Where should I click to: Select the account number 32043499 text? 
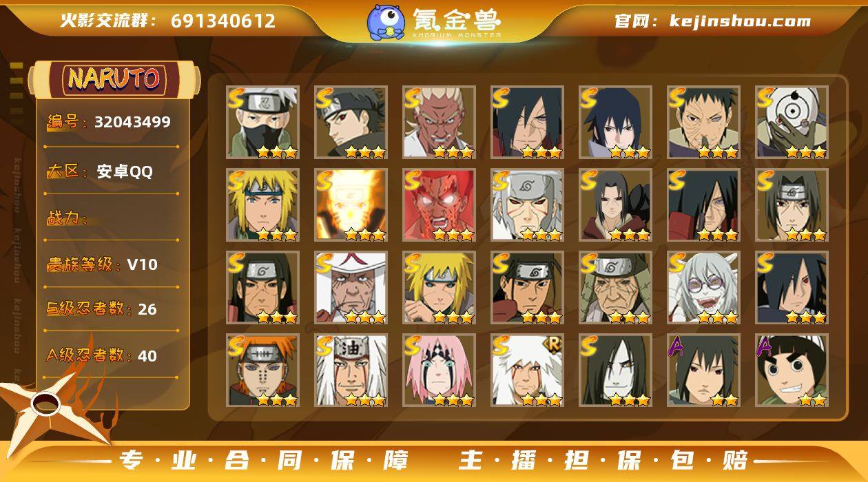[x=132, y=123]
